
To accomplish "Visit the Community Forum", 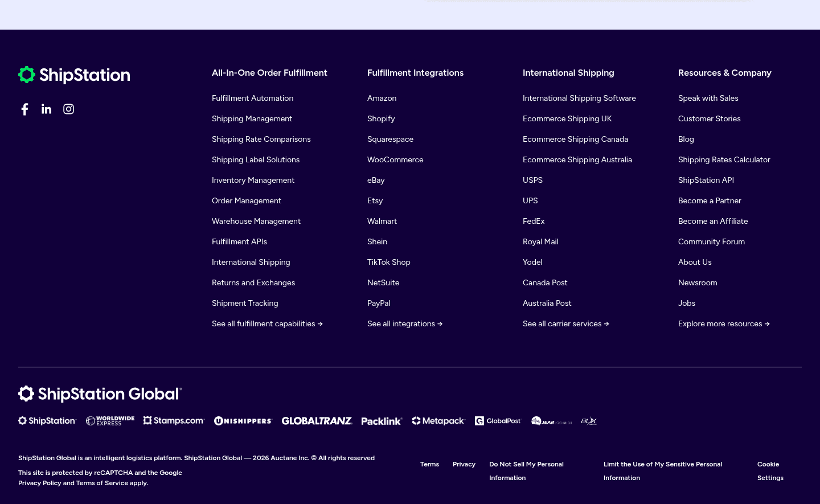I will [x=711, y=241].
